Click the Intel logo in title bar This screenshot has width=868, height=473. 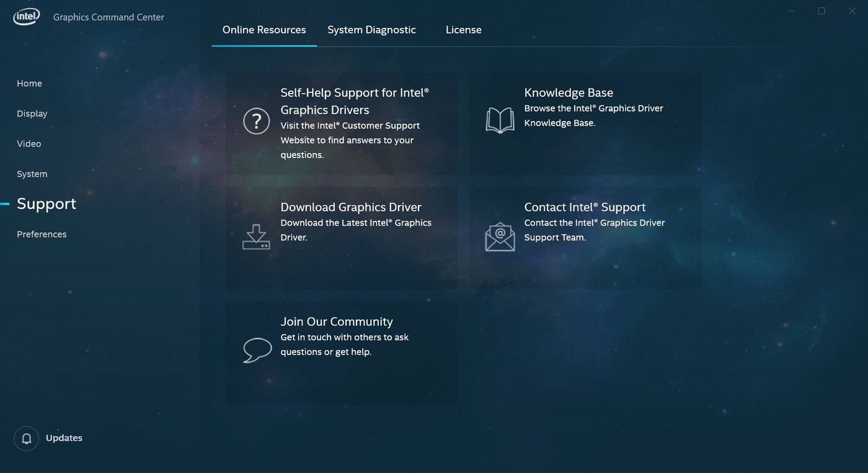[27, 17]
